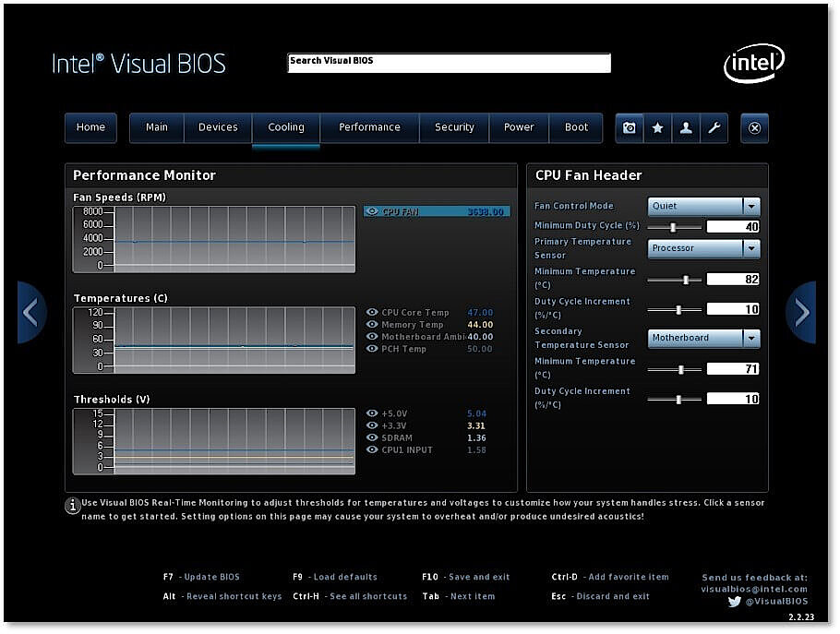Go to next page with right arrow
This screenshot has width=840, height=634.
pos(800,313)
